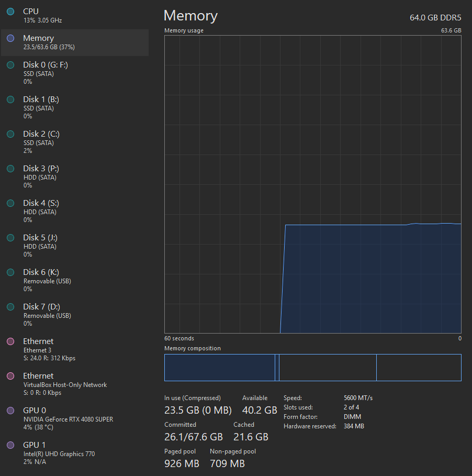Click the '26.1/67.6 GB' committed value

click(x=194, y=437)
